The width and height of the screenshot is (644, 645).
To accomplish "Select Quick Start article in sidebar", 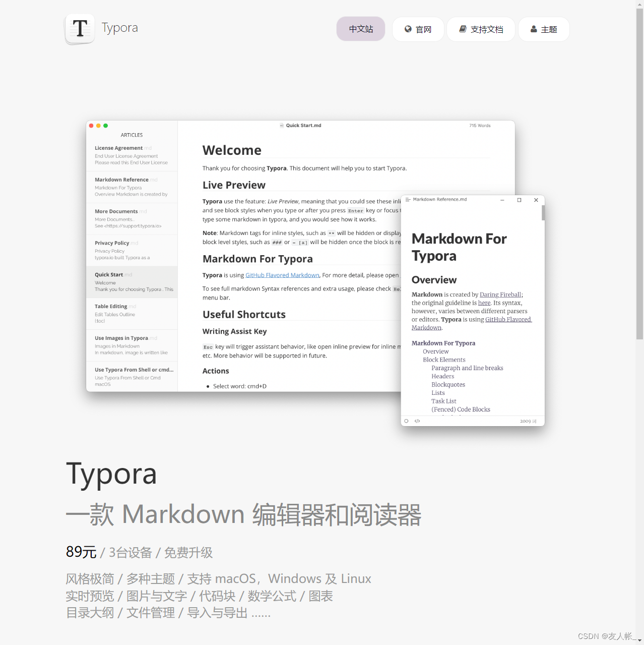I will click(132, 282).
